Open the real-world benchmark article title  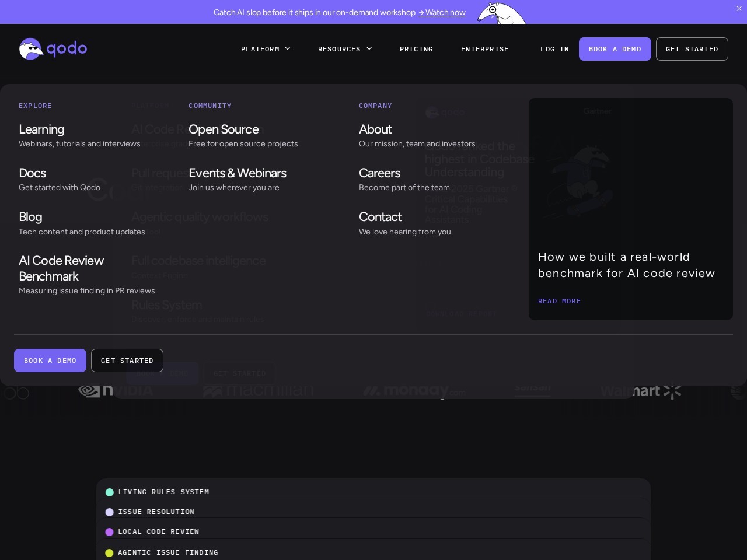click(626, 265)
